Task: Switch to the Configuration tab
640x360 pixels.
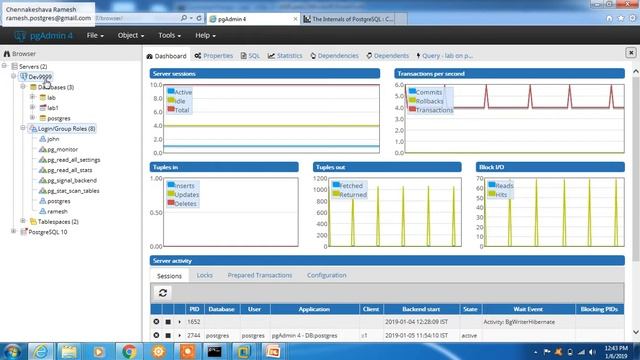Action: [327, 275]
